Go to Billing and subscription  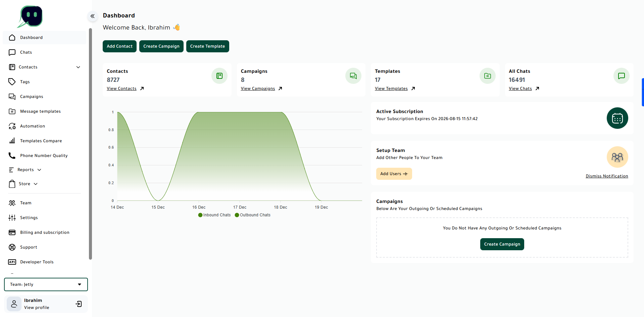click(x=44, y=232)
